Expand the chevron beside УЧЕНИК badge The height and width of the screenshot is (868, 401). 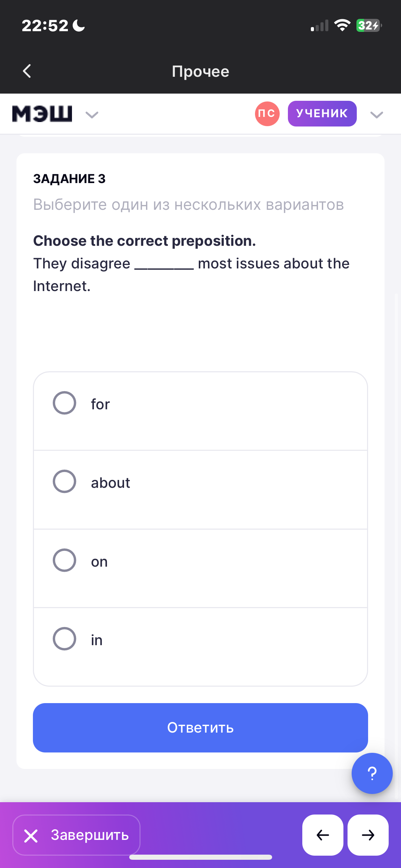[377, 115]
